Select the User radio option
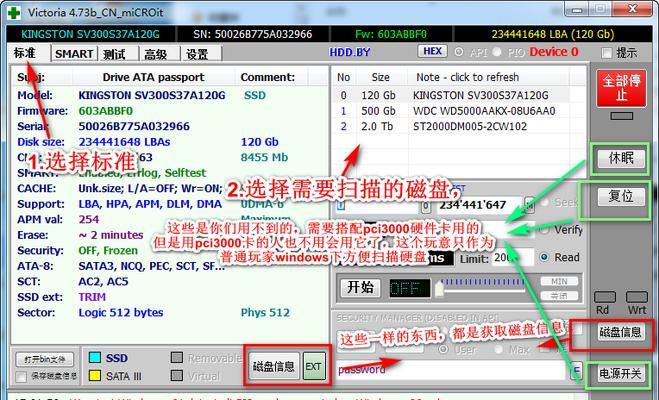The width and height of the screenshot is (659, 400). pyautogui.click(x=443, y=349)
